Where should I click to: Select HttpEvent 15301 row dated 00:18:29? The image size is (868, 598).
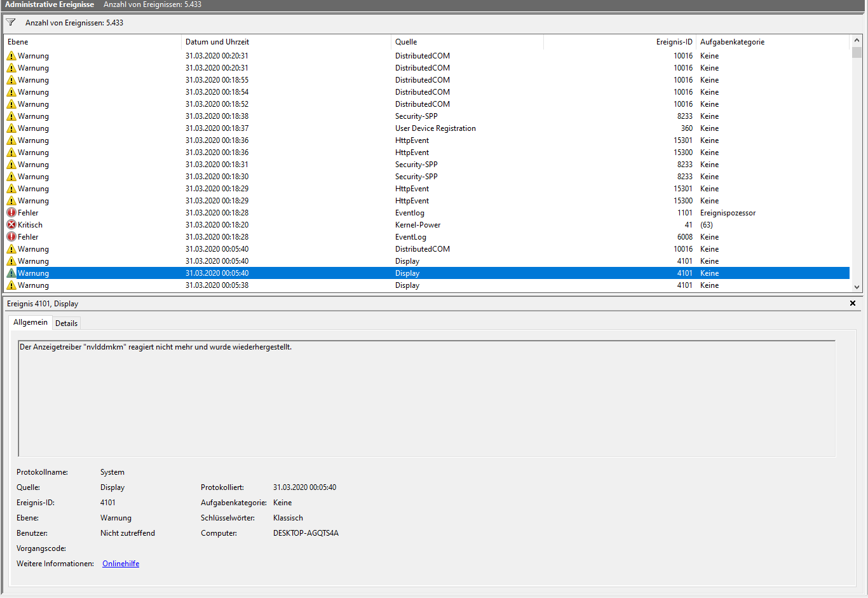427,189
